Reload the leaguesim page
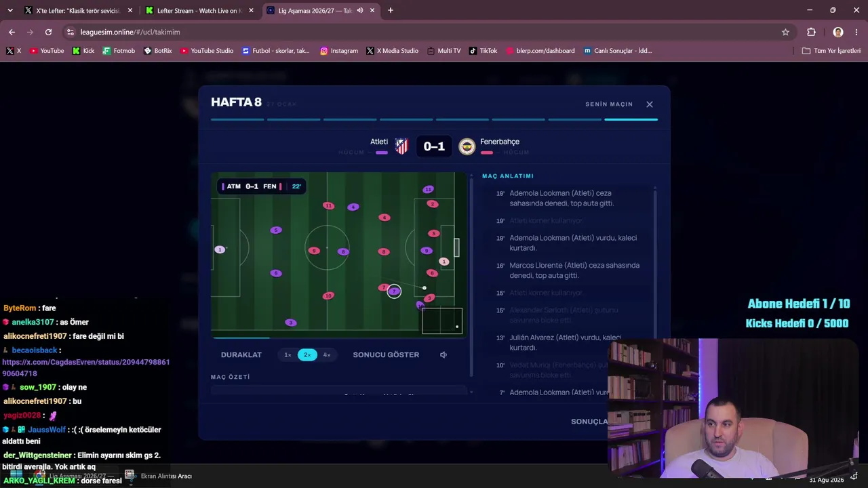Image resolution: width=868 pixels, height=488 pixels. pos(48,32)
